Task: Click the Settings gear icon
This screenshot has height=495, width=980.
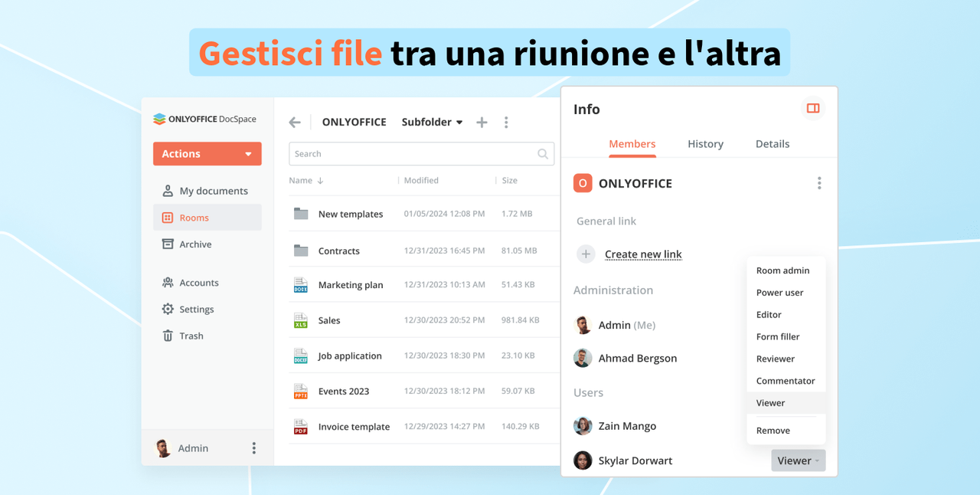Action: 168,310
